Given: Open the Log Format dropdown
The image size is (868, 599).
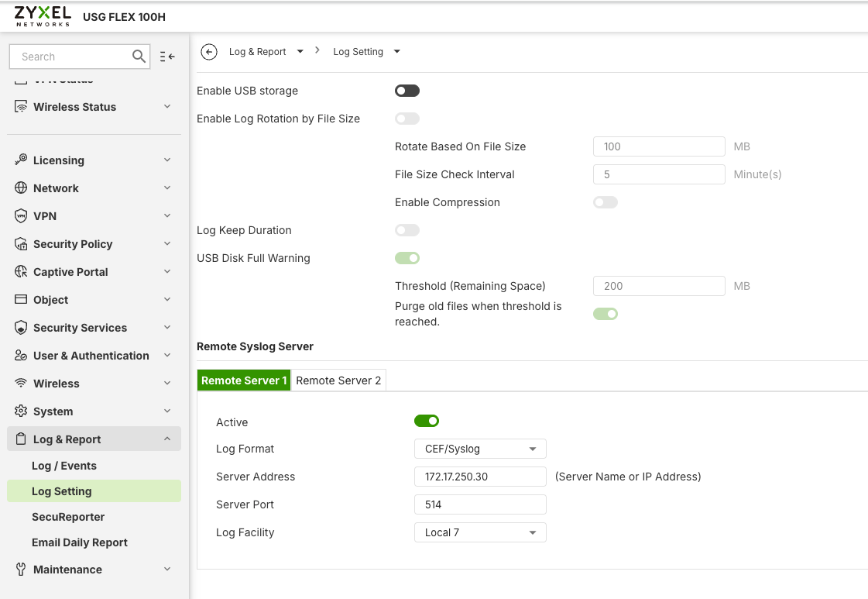Looking at the screenshot, I should click(480, 449).
